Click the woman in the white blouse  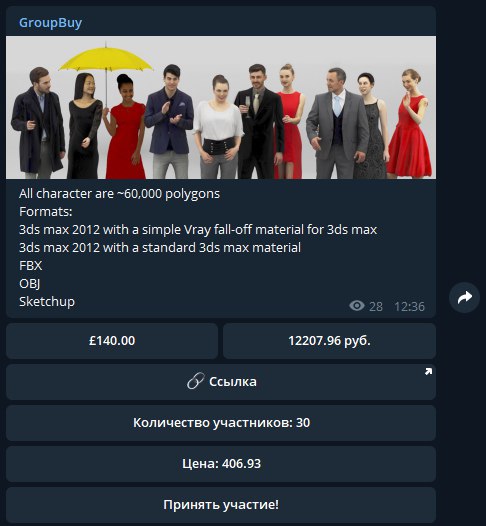click(x=219, y=127)
